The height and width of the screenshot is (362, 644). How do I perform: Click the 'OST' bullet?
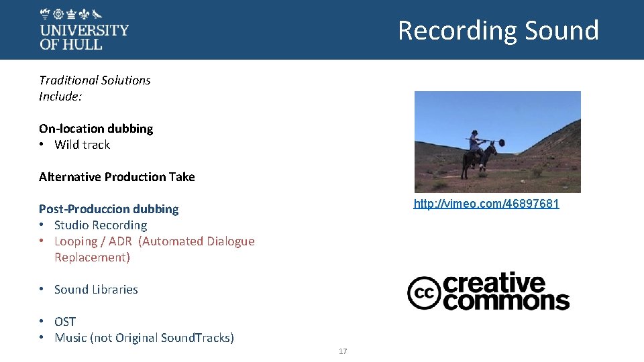65,322
